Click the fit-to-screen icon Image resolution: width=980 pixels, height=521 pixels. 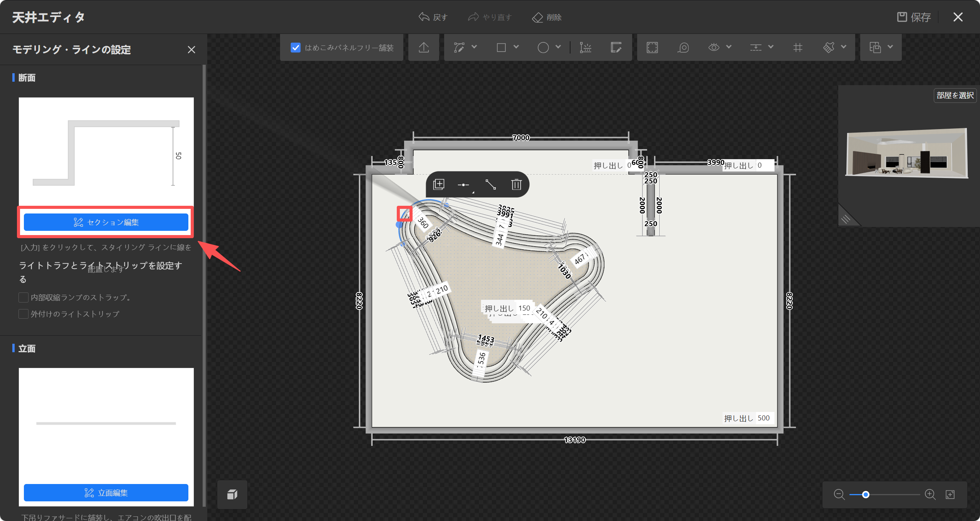click(x=950, y=494)
